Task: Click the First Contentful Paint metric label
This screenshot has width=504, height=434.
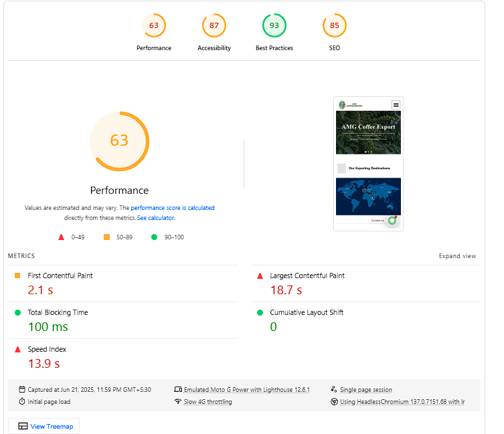Action: click(x=60, y=276)
